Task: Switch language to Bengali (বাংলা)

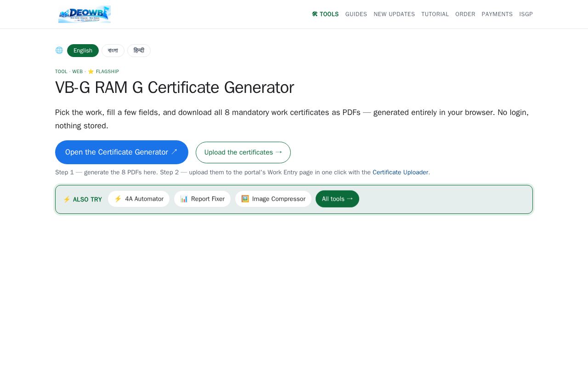Action: [x=113, y=51]
